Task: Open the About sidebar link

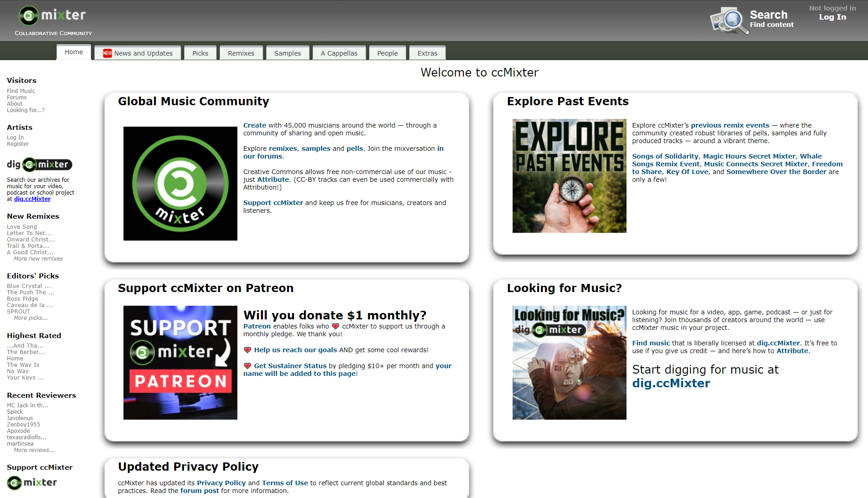Action: [x=15, y=104]
